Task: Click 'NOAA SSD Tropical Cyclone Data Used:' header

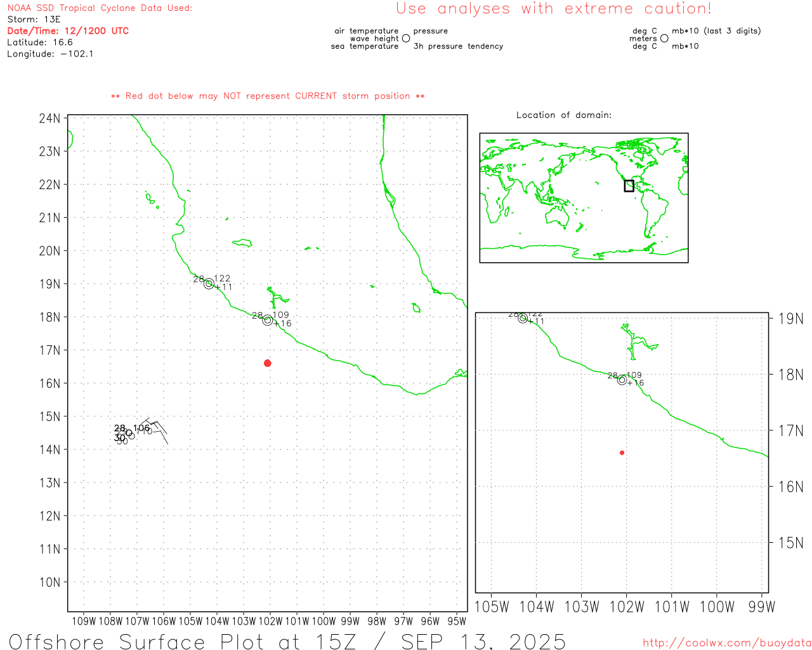Action: click(100, 8)
